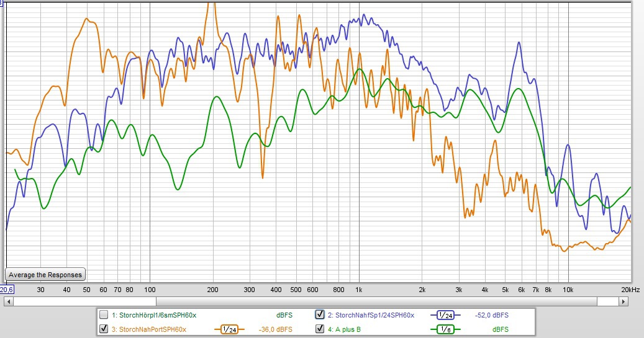Select the 1: StorchHörpl1/6smSPH60x legend label
The image size is (644, 338).
[x=154, y=315]
